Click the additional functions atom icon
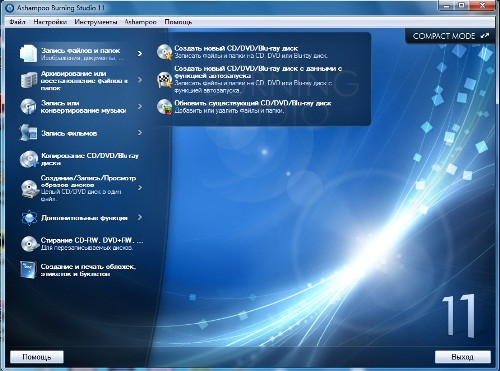Viewport: 500px width, 371px height. (29, 218)
